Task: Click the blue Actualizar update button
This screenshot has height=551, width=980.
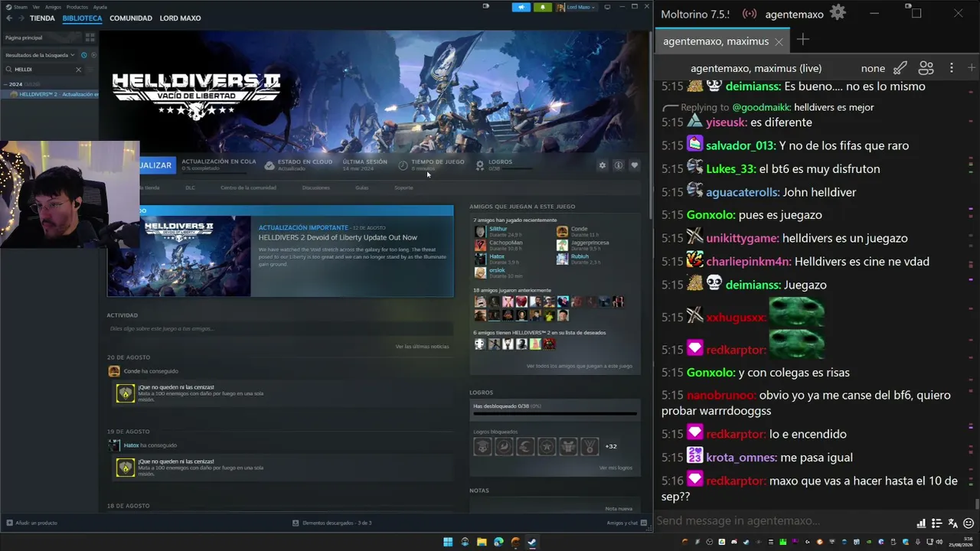Action: pyautogui.click(x=157, y=165)
